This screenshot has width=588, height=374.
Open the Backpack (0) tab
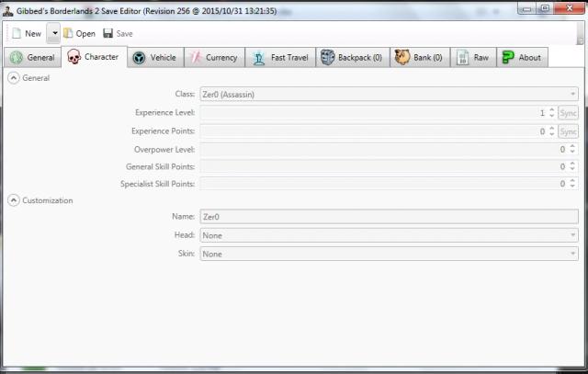click(x=351, y=57)
